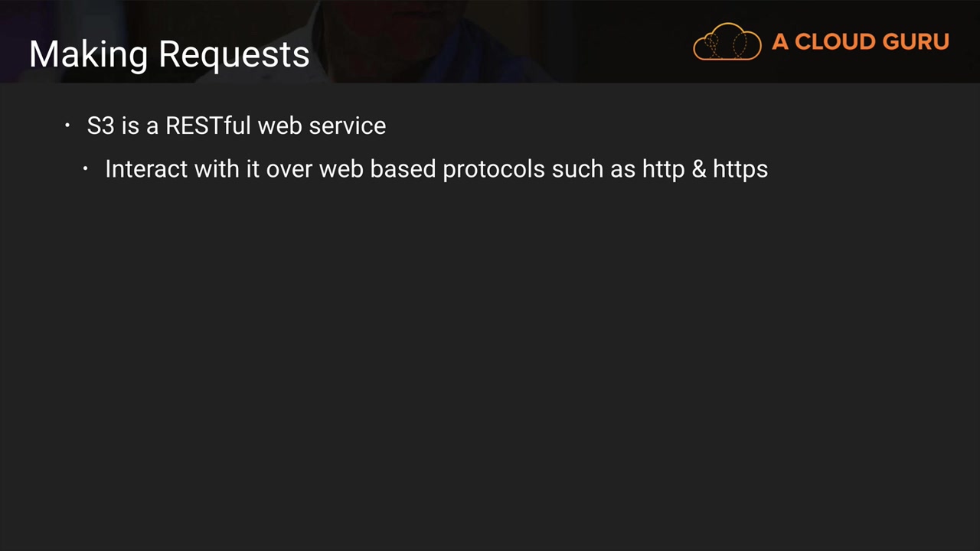This screenshot has height=551, width=980.
Task: Click the A Cloud Guru cloud logo icon
Action: click(727, 42)
